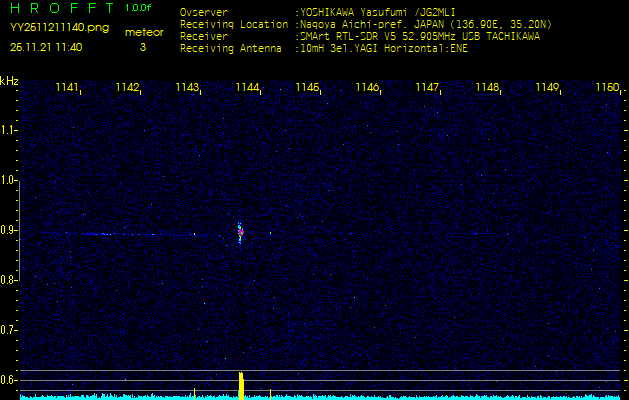The height and width of the screenshot is (400, 629).
Task: Select the 1150 time marker
Action: coord(606,88)
